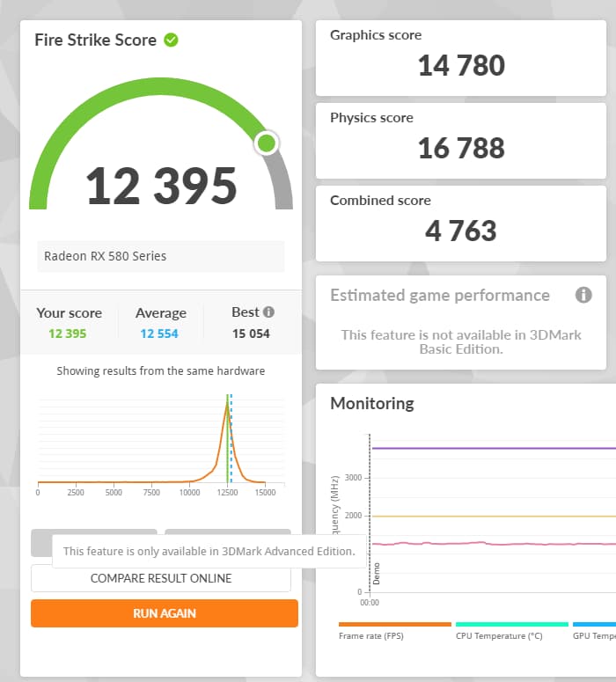Click the Demo marker on monitoring chart
616x682 pixels.
click(377, 573)
